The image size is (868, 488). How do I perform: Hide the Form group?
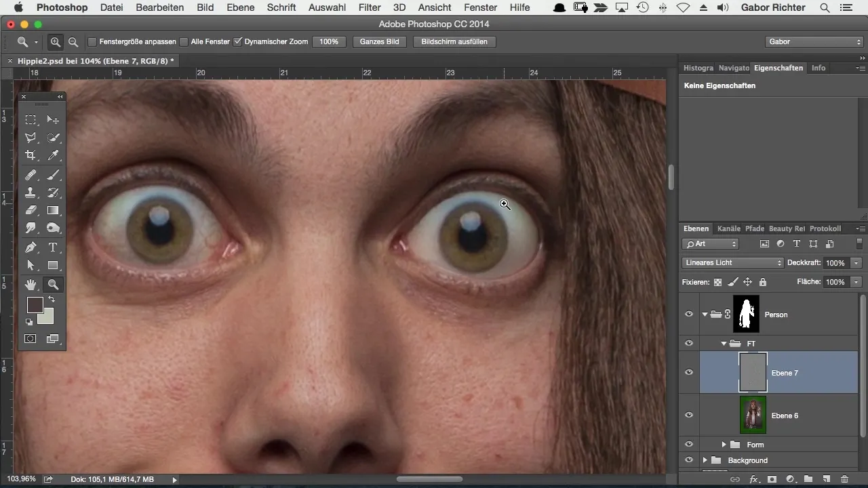[689, 445]
